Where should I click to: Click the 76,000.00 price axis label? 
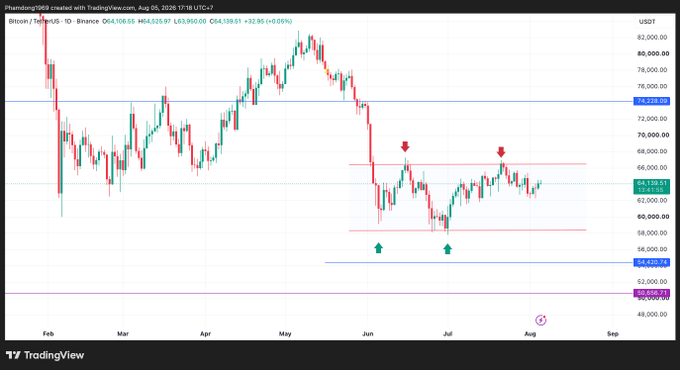[652, 86]
